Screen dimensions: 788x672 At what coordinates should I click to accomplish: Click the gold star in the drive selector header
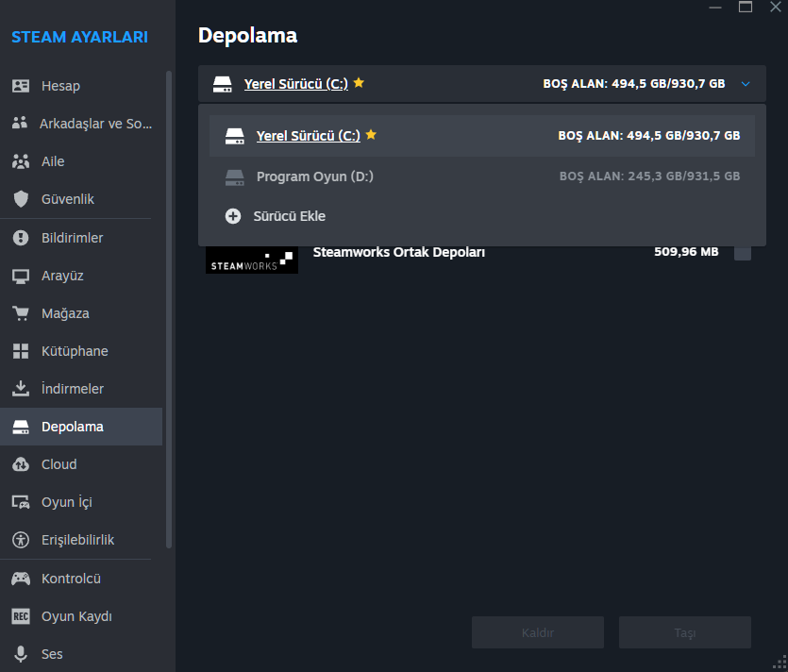[x=359, y=82]
